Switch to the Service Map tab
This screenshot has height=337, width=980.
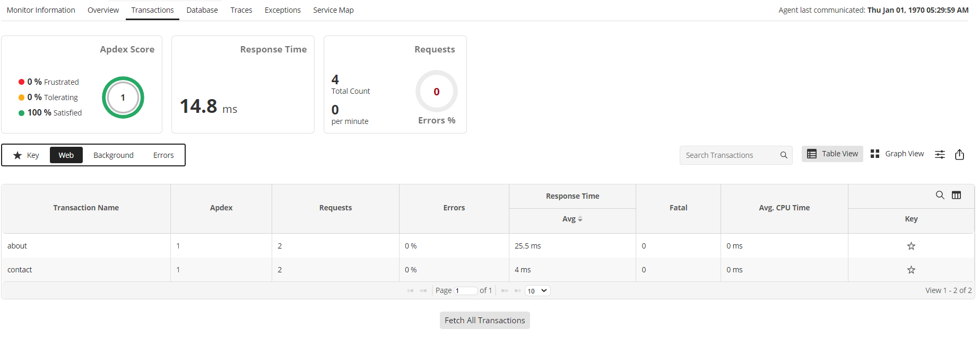333,10
